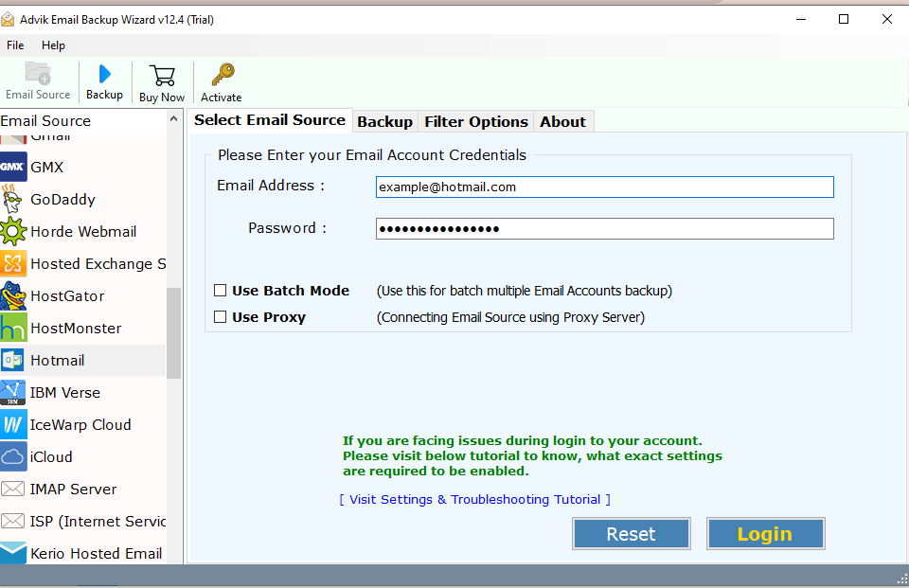
Task: Select GoDaddy text in source list
Action: 62,200
